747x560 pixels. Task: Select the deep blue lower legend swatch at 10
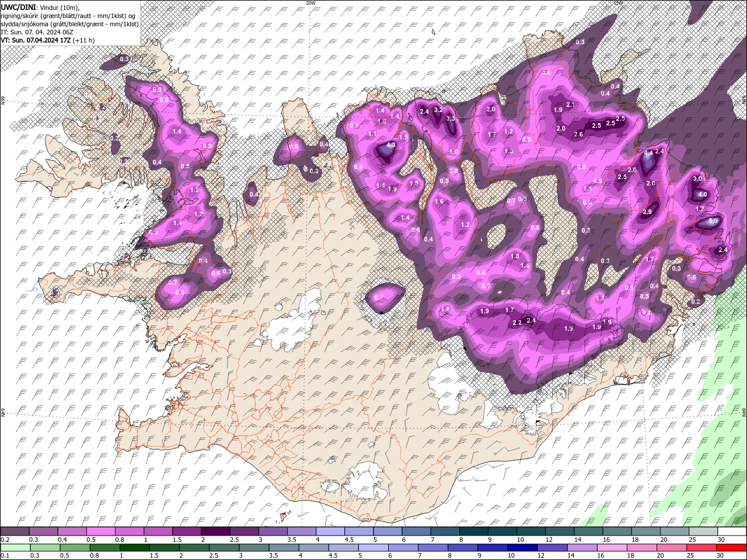522,548
